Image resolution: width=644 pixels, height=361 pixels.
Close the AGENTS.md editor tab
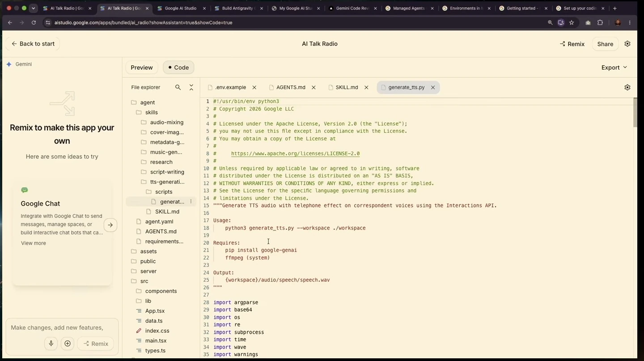[314, 87]
